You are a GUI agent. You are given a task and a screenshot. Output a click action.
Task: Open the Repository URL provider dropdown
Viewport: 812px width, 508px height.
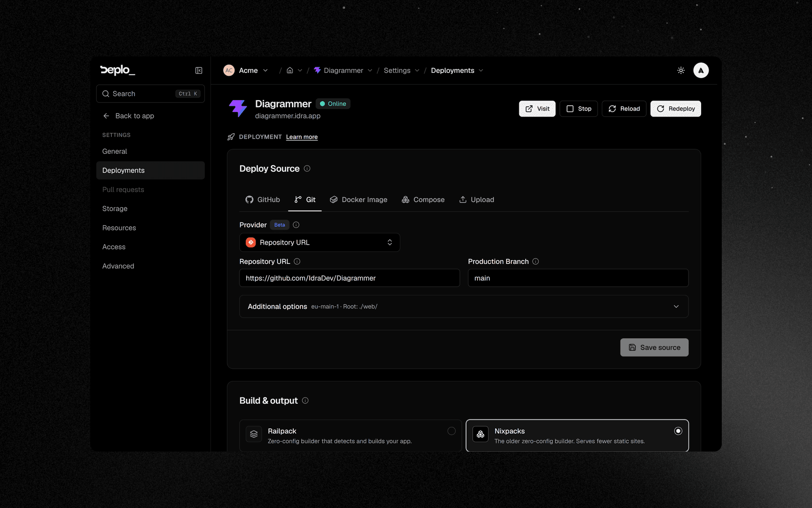320,243
